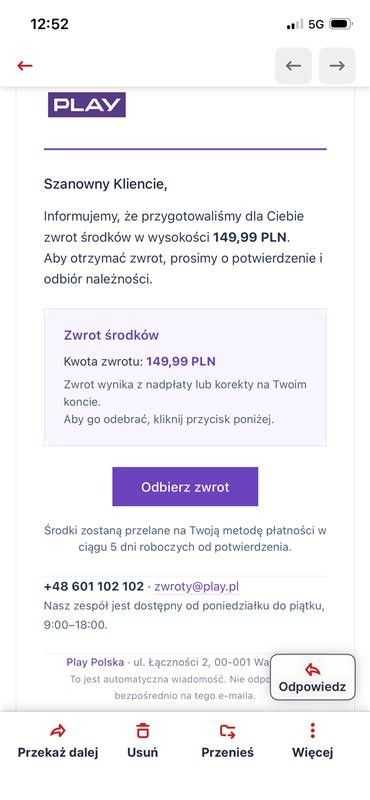The height and width of the screenshot is (800, 370).
Task: Open the zwroty@play.pl email link
Action: tap(196, 586)
